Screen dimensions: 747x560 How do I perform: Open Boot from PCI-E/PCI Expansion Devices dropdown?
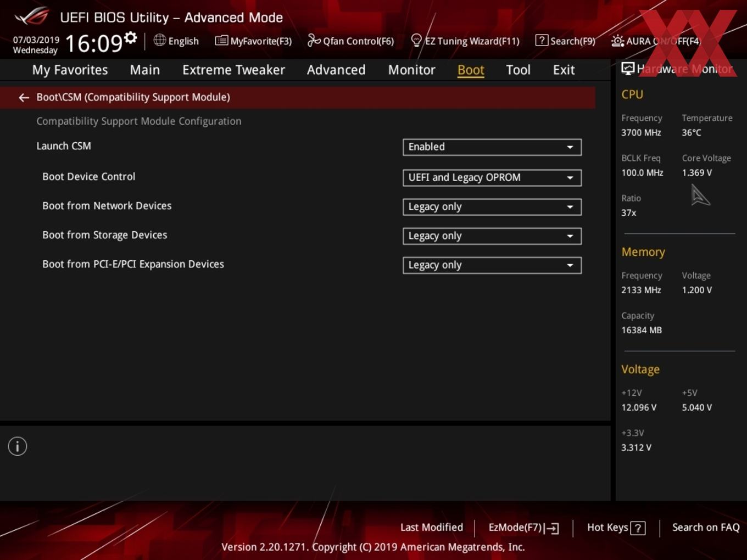pyautogui.click(x=492, y=265)
